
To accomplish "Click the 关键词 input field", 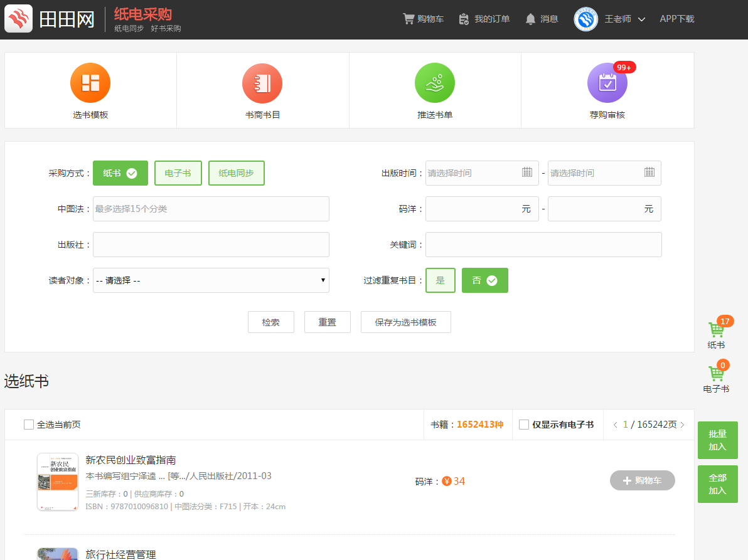I will [543, 245].
